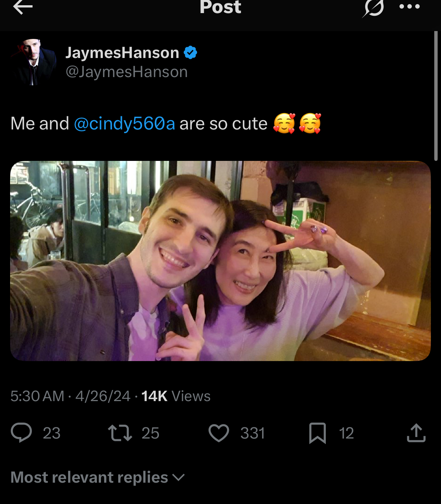This screenshot has width=441, height=504.
Task: Go back using the left arrow
Action: point(23,7)
